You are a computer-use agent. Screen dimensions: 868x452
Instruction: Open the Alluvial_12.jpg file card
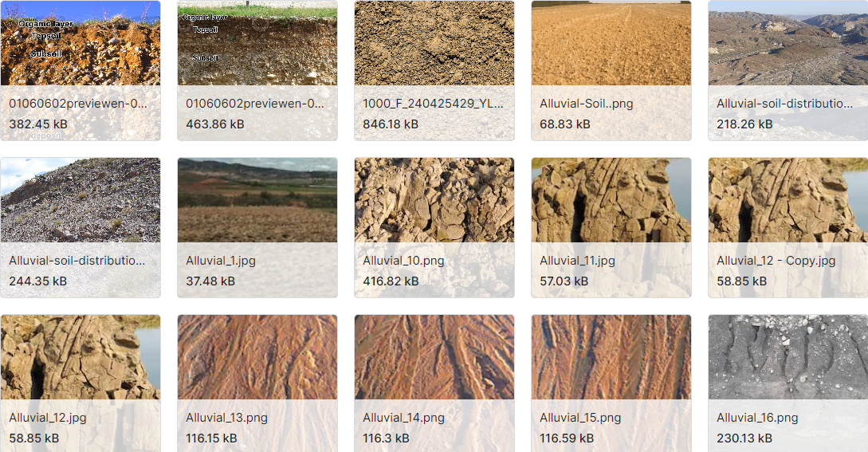[x=81, y=383]
